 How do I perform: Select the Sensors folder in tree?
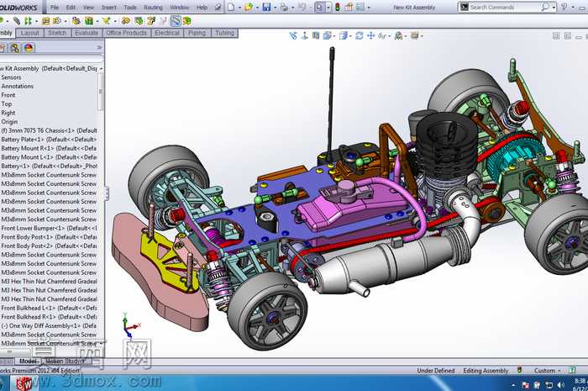coord(11,77)
